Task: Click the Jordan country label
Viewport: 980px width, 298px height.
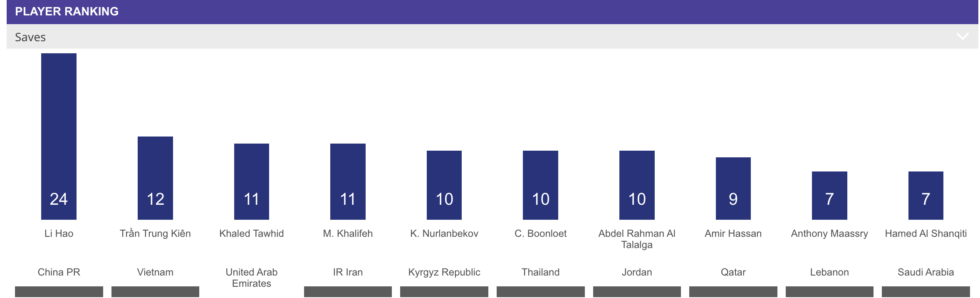Action: [x=637, y=272]
